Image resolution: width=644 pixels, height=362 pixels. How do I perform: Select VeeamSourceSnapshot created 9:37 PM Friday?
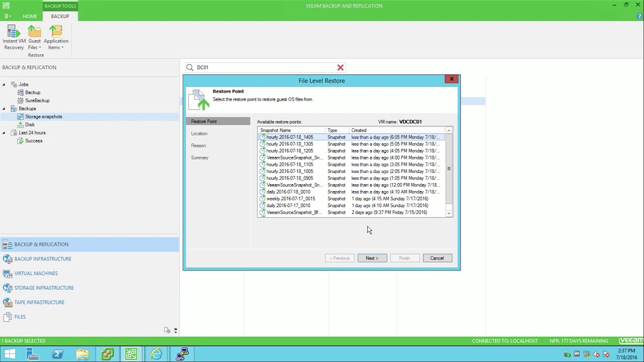[x=351, y=212]
